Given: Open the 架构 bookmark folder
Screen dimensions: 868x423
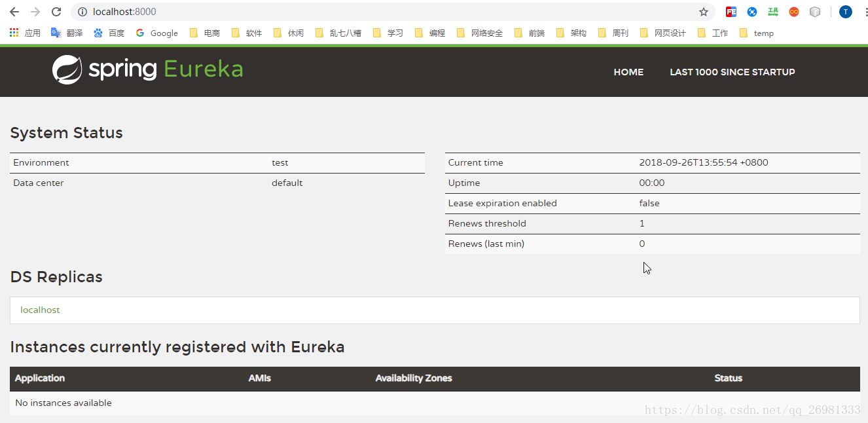Looking at the screenshot, I should pyautogui.click(x=571, y=33).
